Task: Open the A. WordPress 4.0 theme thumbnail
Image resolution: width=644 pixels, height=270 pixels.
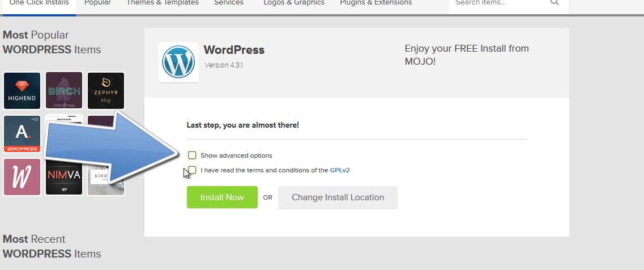Action: click(x=22, y=134)
